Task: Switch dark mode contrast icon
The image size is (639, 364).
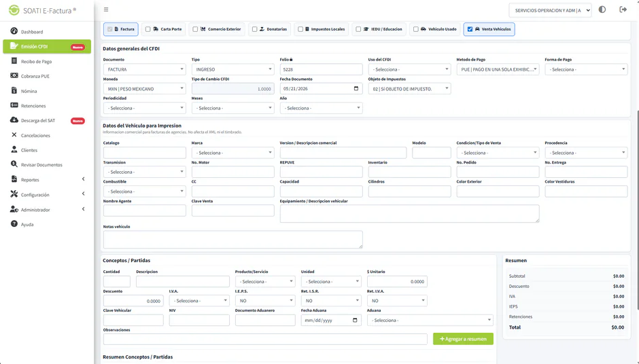Action: [602, 10]
